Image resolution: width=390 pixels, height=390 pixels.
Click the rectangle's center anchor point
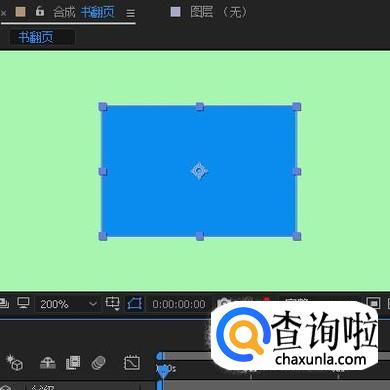click(199, 171)
